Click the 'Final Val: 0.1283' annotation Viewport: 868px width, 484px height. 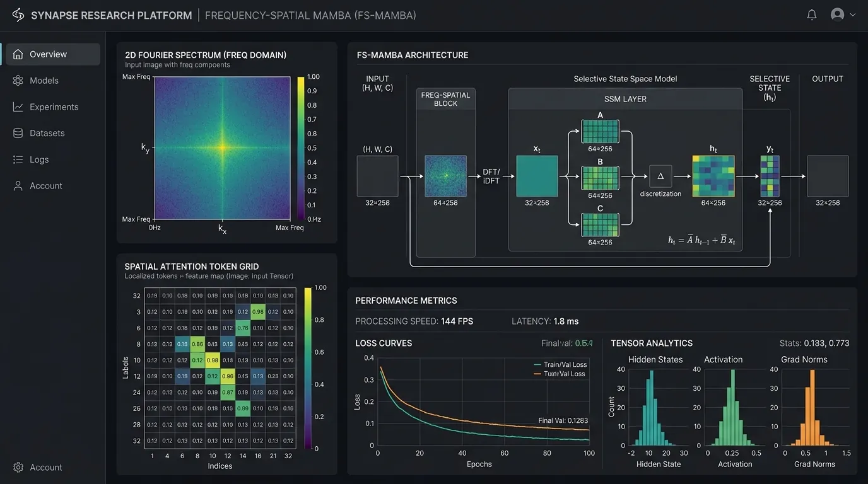point(563,421)
